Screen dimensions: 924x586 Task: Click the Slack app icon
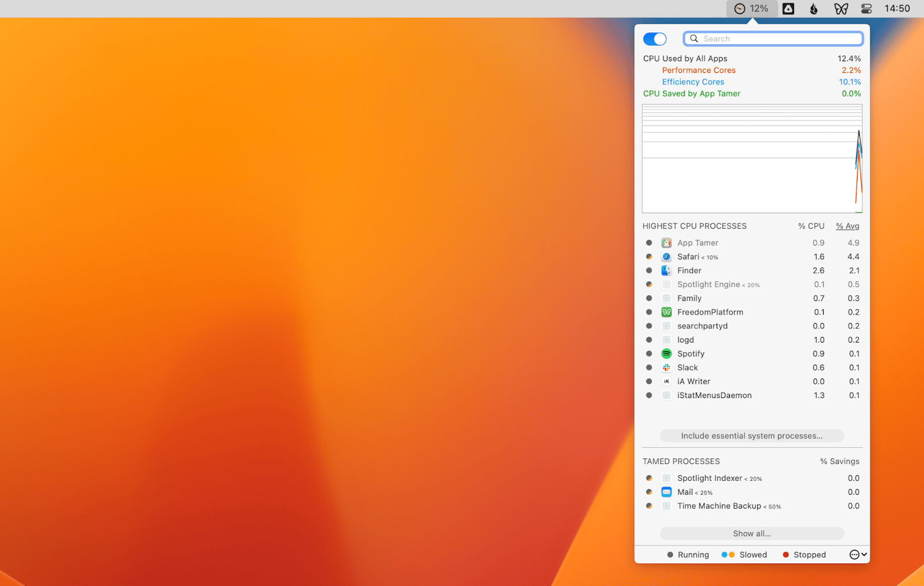[x=666, y=368]
